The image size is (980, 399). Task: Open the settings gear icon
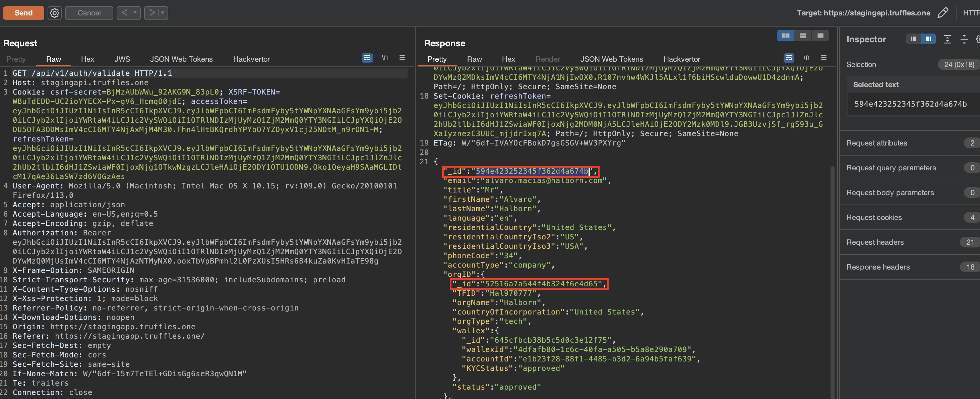(x=55, y=11)
